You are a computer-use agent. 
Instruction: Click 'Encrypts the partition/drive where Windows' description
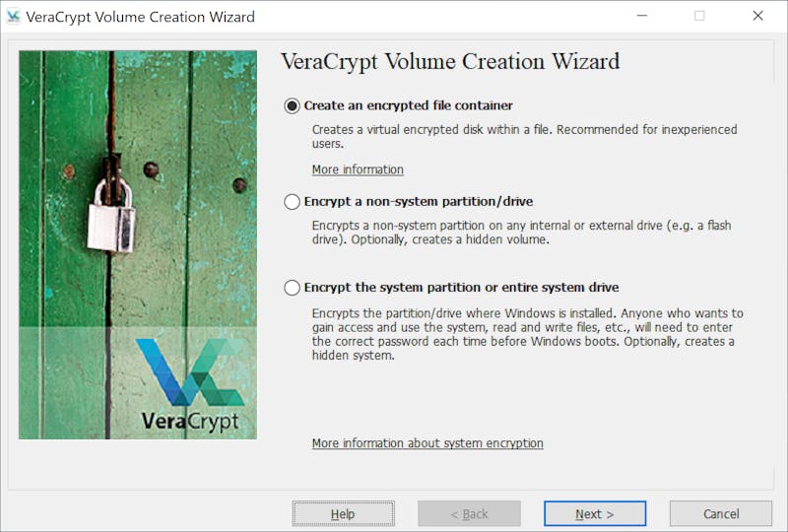(x=527, y=334)
